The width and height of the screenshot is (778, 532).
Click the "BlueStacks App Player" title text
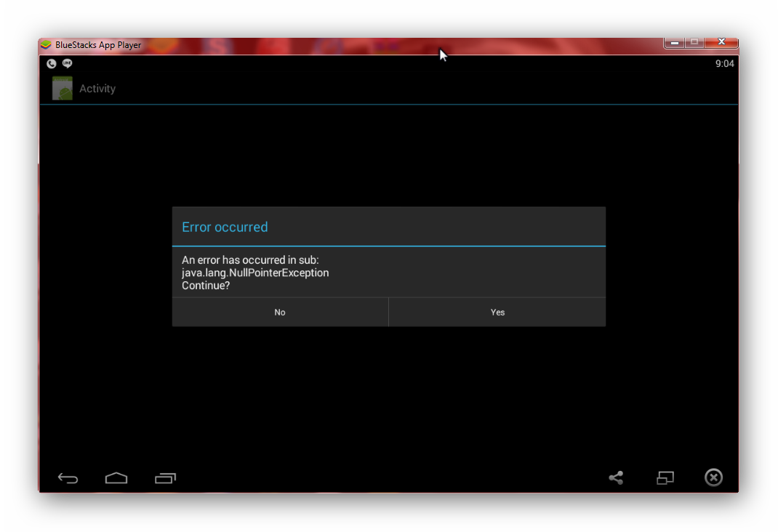(x=98, y=45)
